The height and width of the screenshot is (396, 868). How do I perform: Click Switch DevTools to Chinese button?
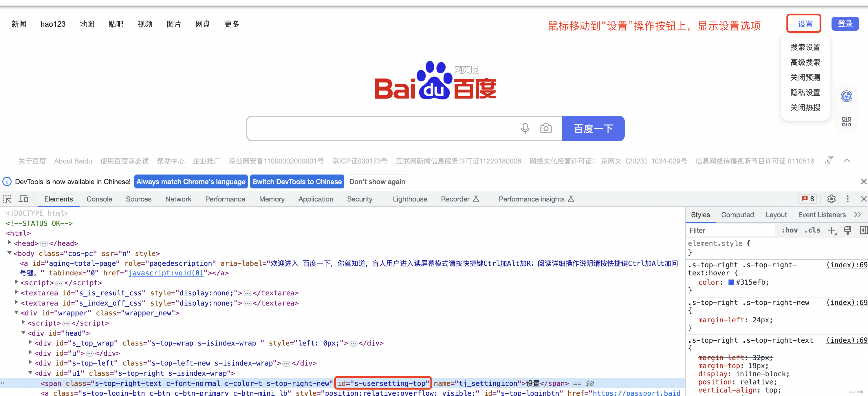297,182
